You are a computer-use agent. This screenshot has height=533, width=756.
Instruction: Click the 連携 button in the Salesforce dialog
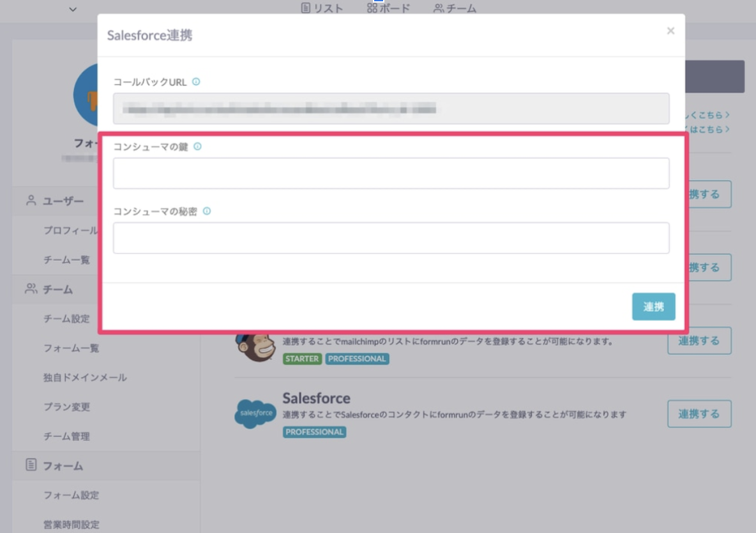(x=653, y=306)
